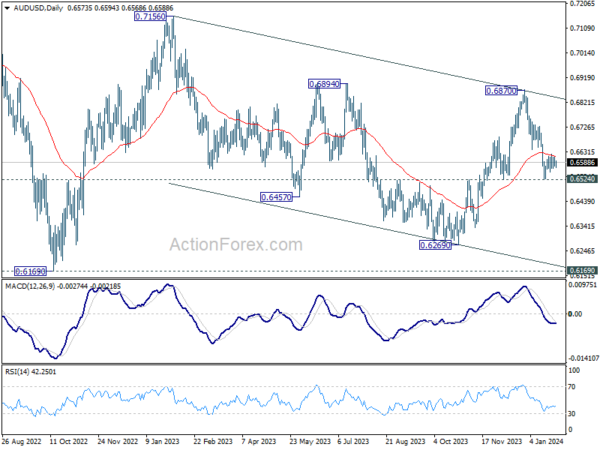Click the 0.67265 price axis value
600x450 pixels.
tap(582, 127)
